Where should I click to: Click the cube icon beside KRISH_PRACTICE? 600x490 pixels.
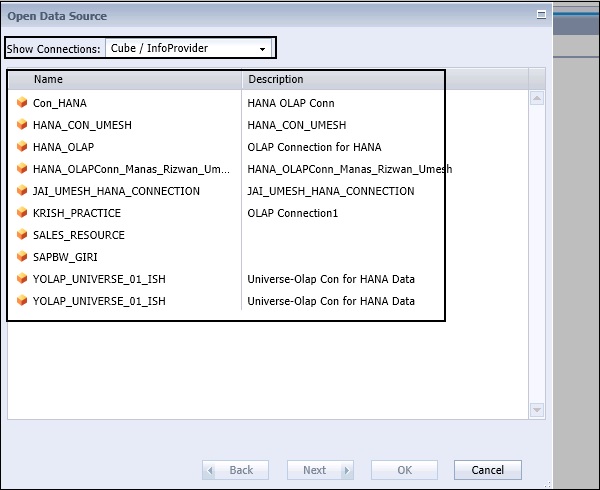pos(22,212)
